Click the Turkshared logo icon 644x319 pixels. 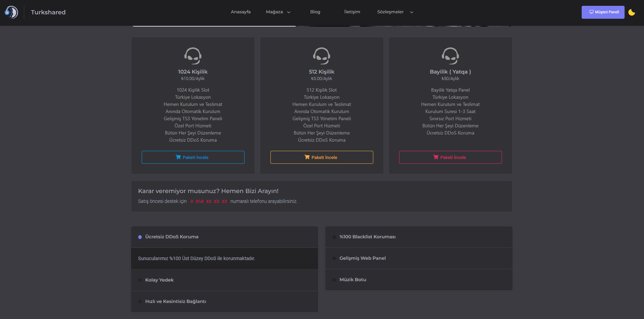click(x=11, y=12)
